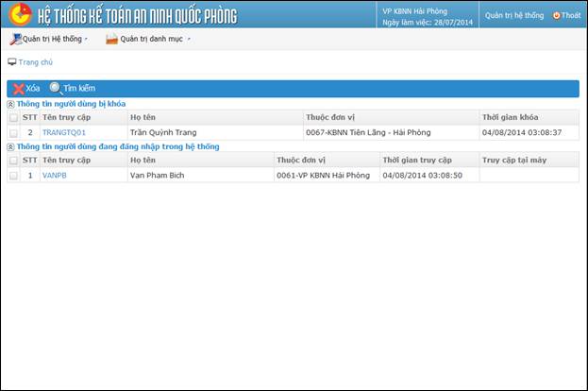Click Thông tin người dùng bị khóa heading
Screen dimensions: 588x391
tap(71, 104)
